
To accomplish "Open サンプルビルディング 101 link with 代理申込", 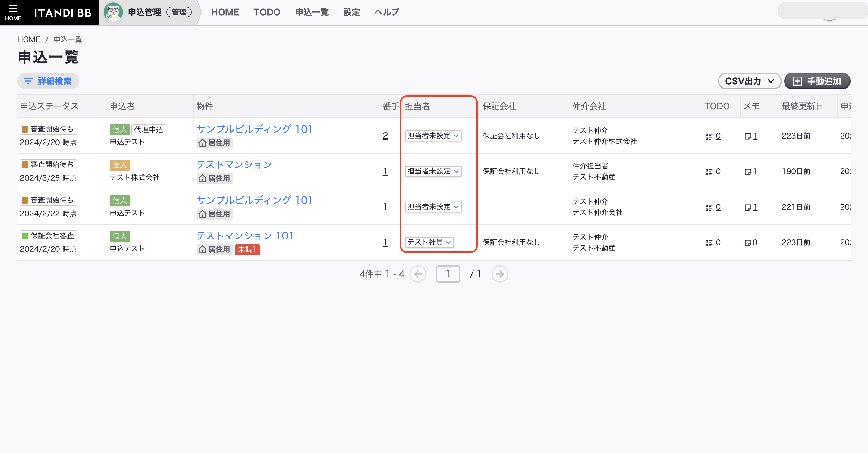I will coord(254,129).
